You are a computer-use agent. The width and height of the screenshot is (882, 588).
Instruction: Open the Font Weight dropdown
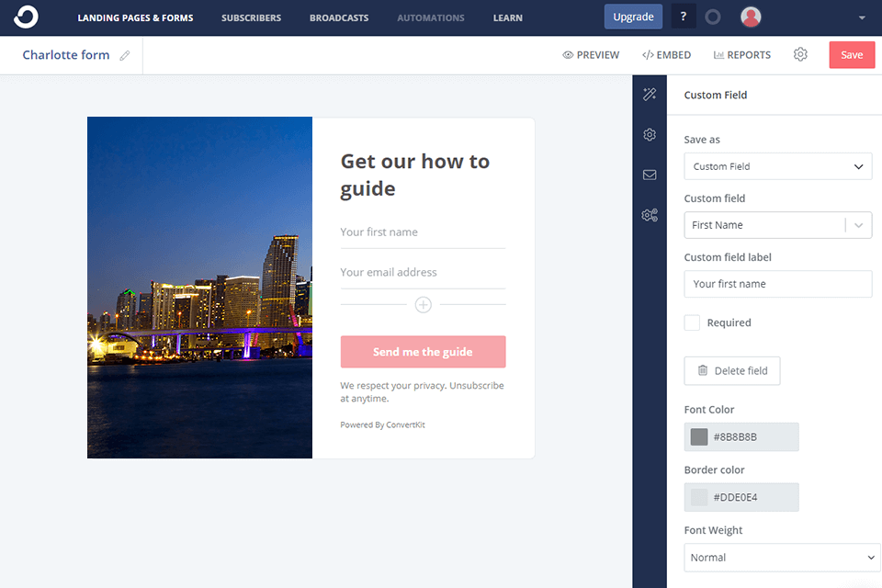coord(781,558)
